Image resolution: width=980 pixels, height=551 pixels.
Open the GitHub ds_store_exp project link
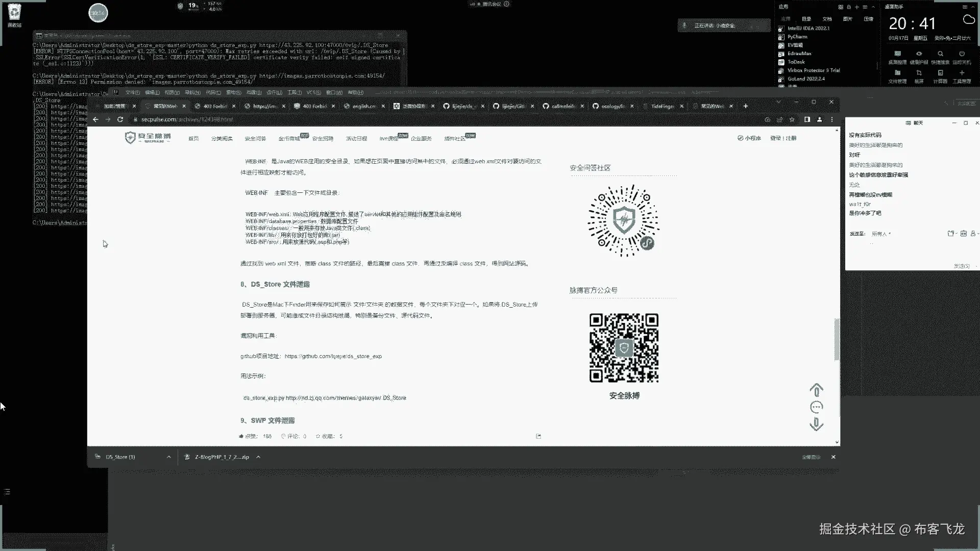pyautogui.click(x=333, y=356)
